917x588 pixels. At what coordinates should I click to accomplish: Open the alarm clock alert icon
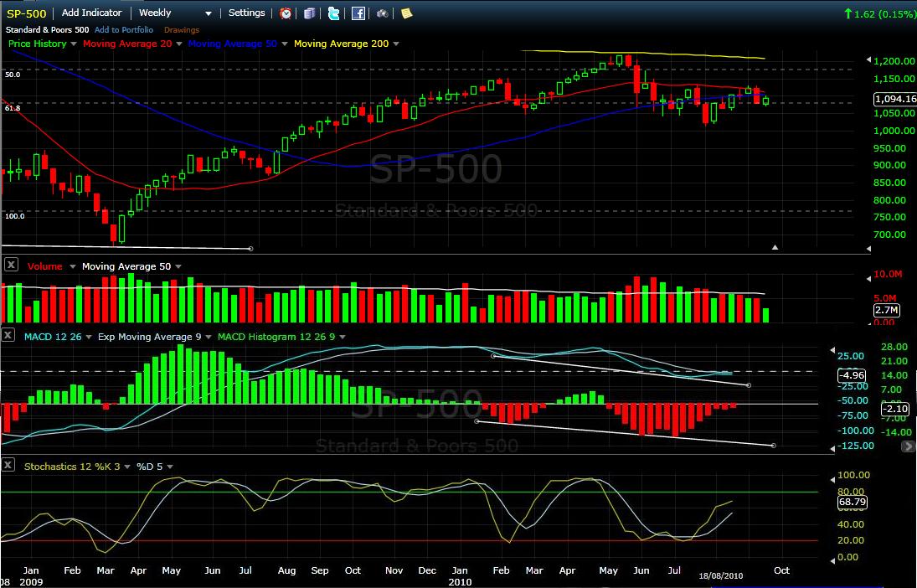pyautogui.click(x=286, y=13)
